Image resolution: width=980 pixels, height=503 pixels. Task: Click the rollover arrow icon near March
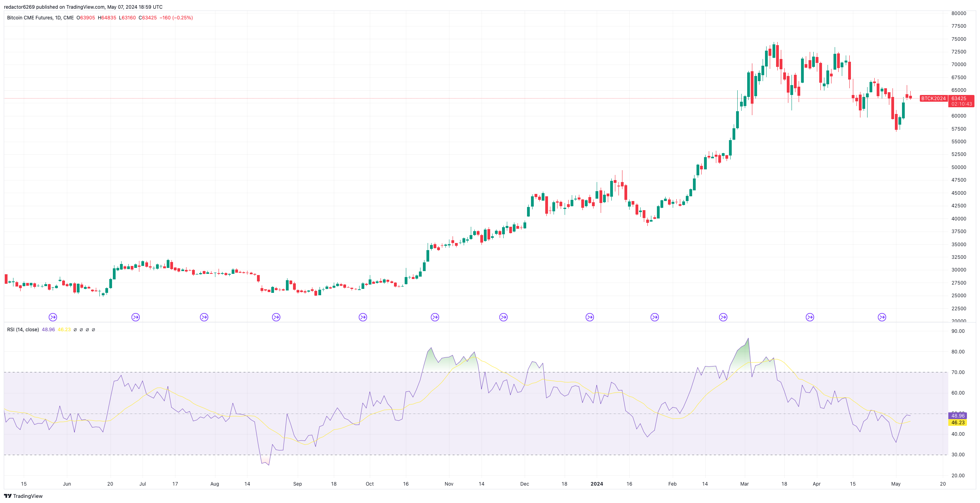tap(723, 317)
